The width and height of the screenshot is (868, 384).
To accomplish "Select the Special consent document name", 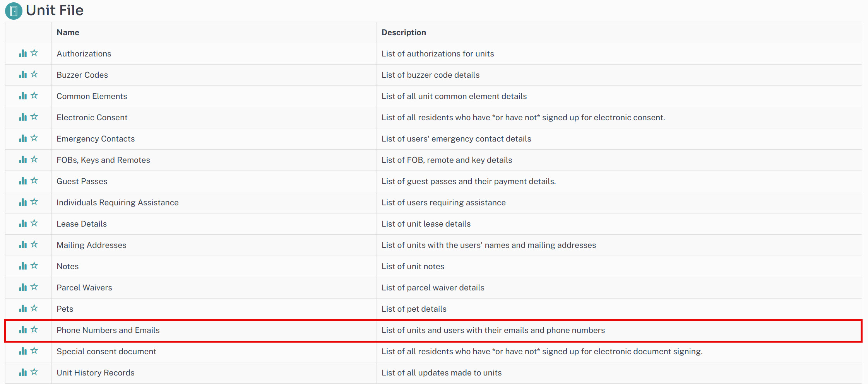I will [x=106, y=352].
